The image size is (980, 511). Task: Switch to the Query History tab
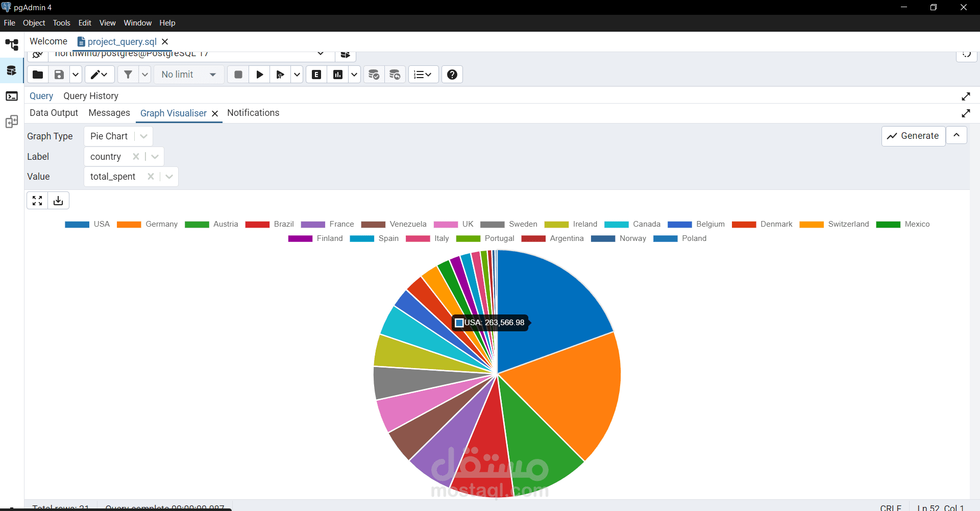pyautogui.click(x=91, y=96)
